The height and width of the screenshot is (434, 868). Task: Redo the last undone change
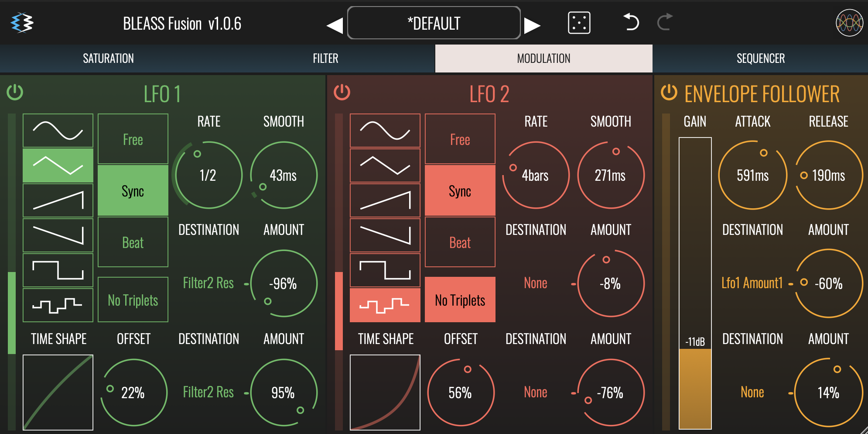(x=665, y=22)
